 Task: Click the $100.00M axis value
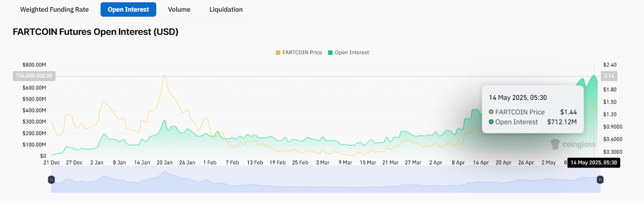(x=34, y=144)
